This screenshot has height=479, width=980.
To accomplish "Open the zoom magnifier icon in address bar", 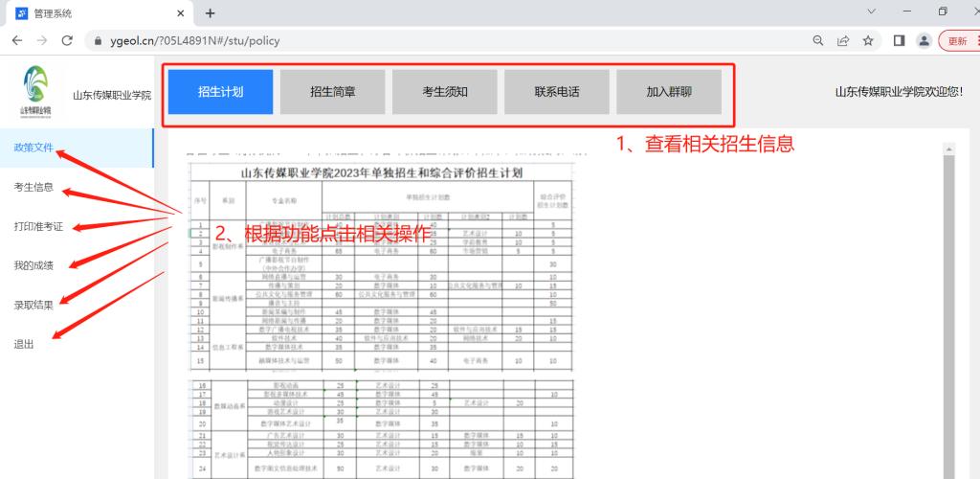I will click(818, 41).
